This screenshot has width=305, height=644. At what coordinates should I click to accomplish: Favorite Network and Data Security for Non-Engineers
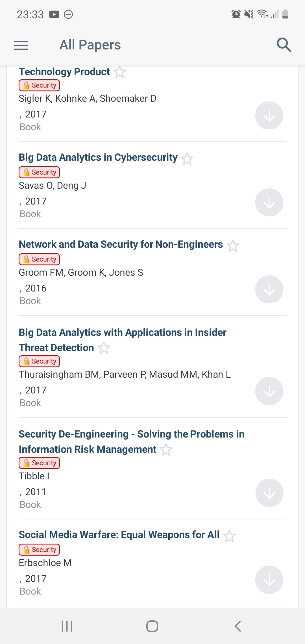pyautogui.click(x=233, y=246)
